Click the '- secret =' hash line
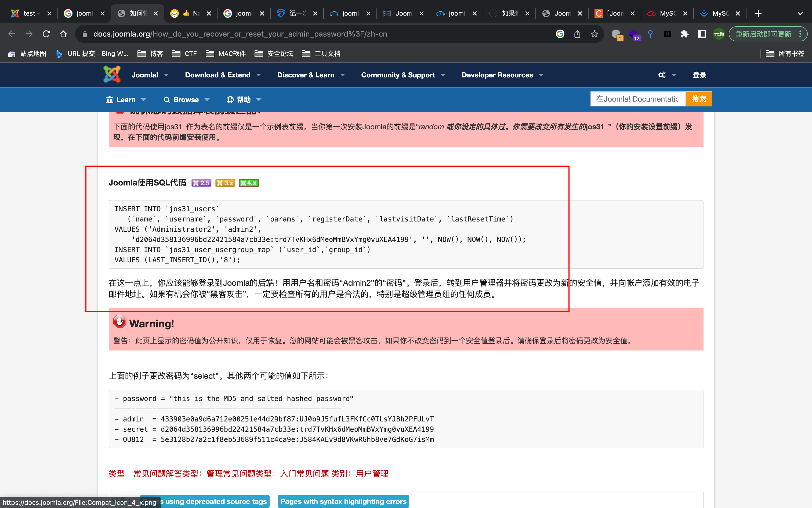This screenshot has height=508, width=812. (274, 430)
